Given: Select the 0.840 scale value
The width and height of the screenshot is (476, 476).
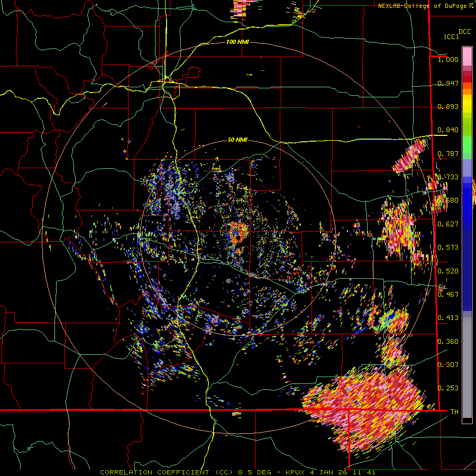Looking at the screenshot, I should pyautogui.click(x=448, y=130).
